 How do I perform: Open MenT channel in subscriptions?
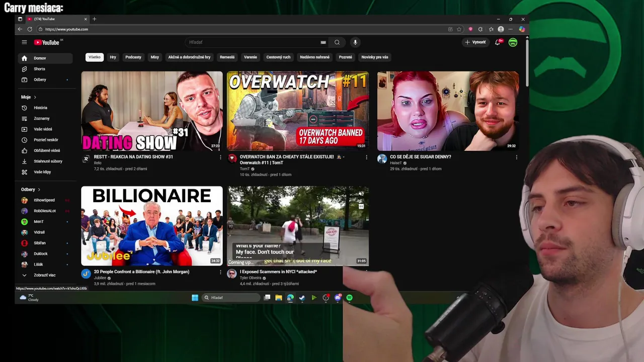click(45, 222)
